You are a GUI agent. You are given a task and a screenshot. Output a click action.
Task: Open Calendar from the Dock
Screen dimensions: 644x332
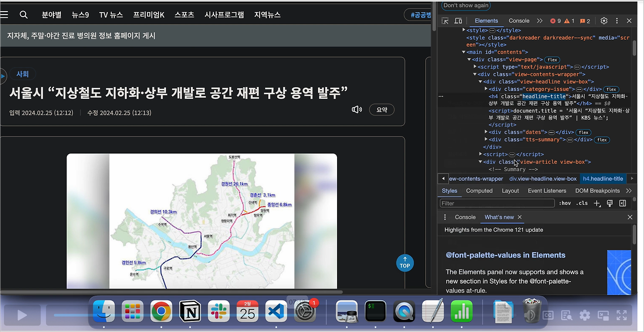(247, 312)
